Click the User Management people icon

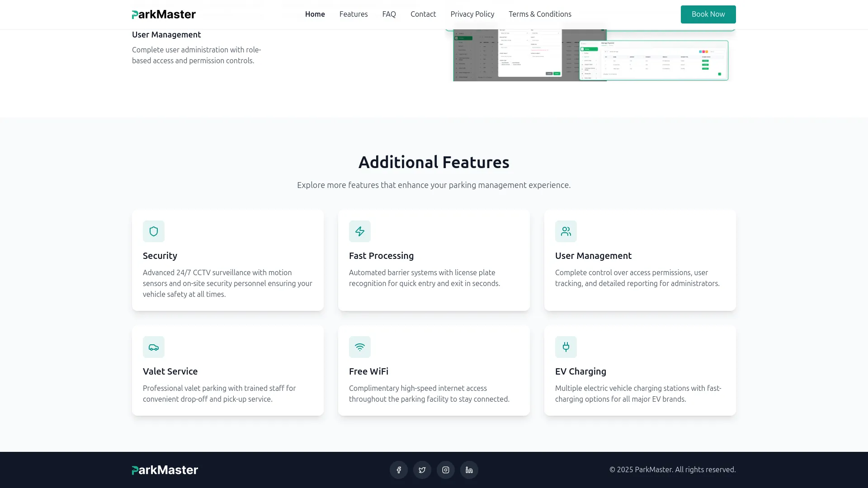pyautogui.click(x=566, y=231)
